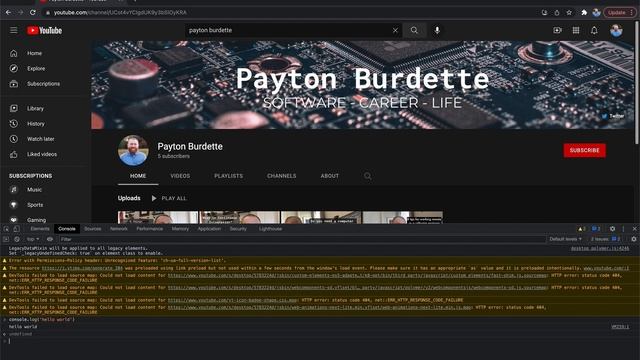Image resolution: width=640 pixels, height=360 pixels.
Task: Click the console live expression eye icon
Action: click(x=50, y=239)
